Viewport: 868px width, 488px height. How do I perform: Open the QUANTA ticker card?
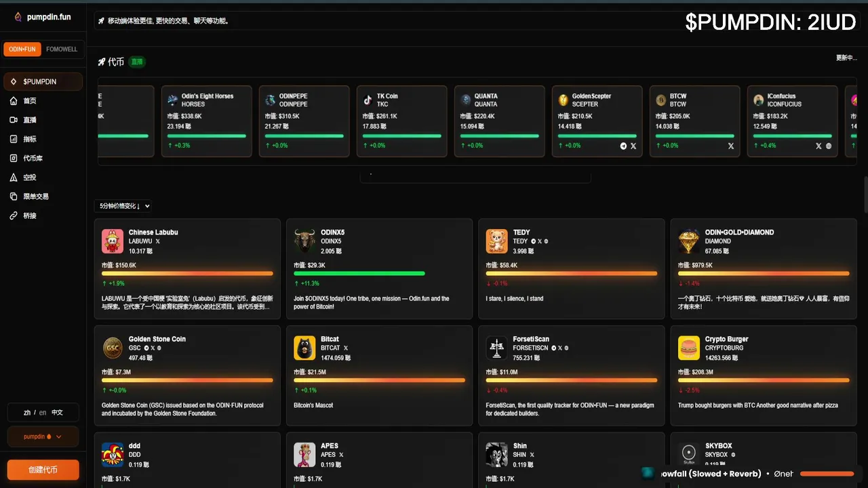(500, 121)
